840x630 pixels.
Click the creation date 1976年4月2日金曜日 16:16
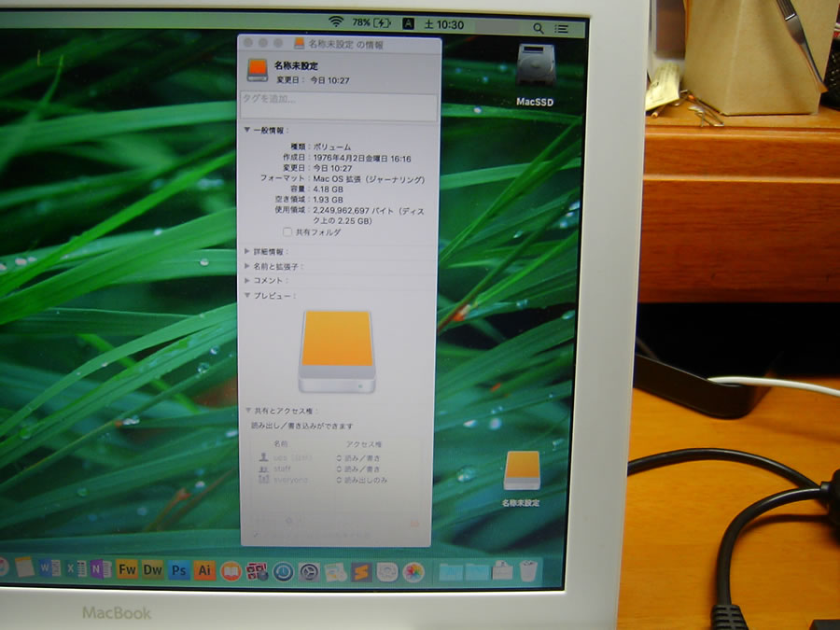(x=362, y=159)
